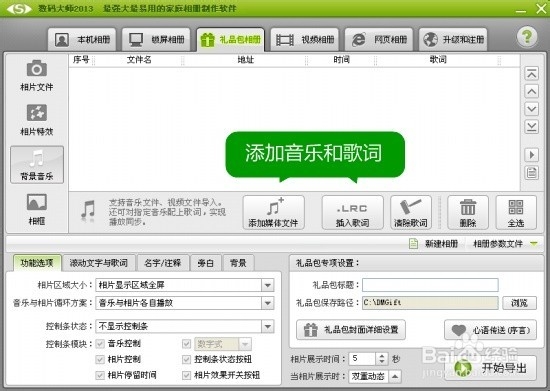Open the 升级和注册 tab
Screen dimensions: 550x391
pos(453,39)
